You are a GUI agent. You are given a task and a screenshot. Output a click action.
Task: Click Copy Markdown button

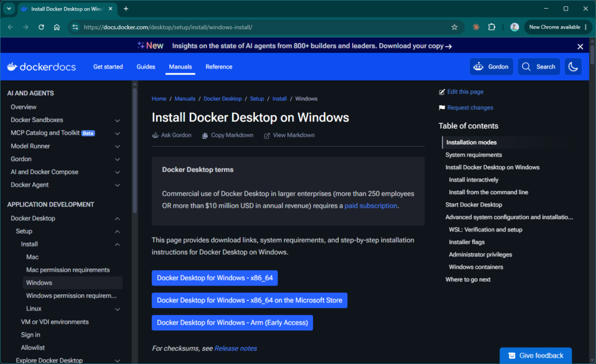coord(228,135)
